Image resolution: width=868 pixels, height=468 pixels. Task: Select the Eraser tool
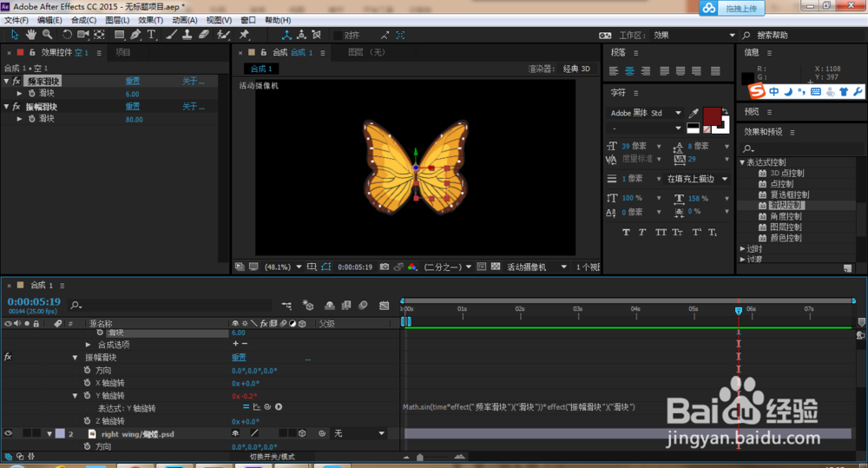coord(204,35)
